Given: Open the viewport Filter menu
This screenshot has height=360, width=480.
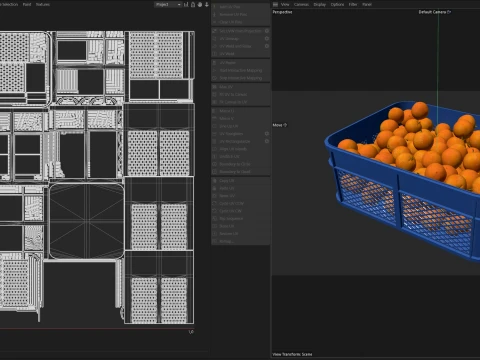Looking at the screenshot, I should point(353,4).
